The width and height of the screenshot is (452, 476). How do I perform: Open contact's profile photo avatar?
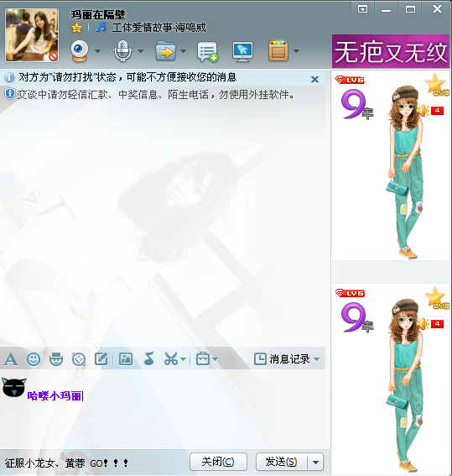point(32,35)
